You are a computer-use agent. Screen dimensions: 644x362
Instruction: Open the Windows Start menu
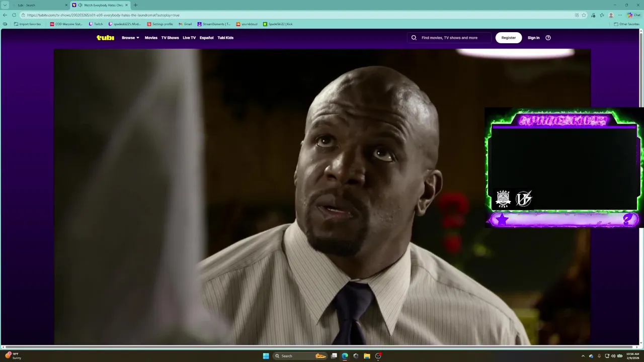click(x=266, y=356)
